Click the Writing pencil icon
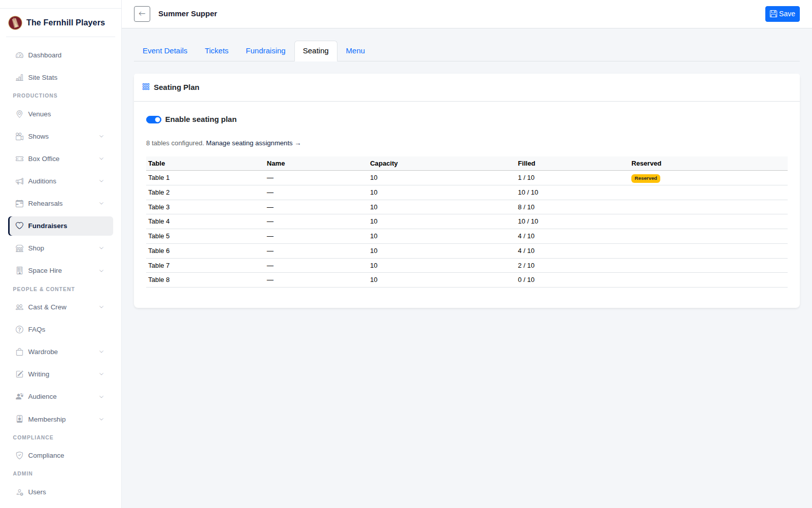812x508 pixels. tap(19, 374)
